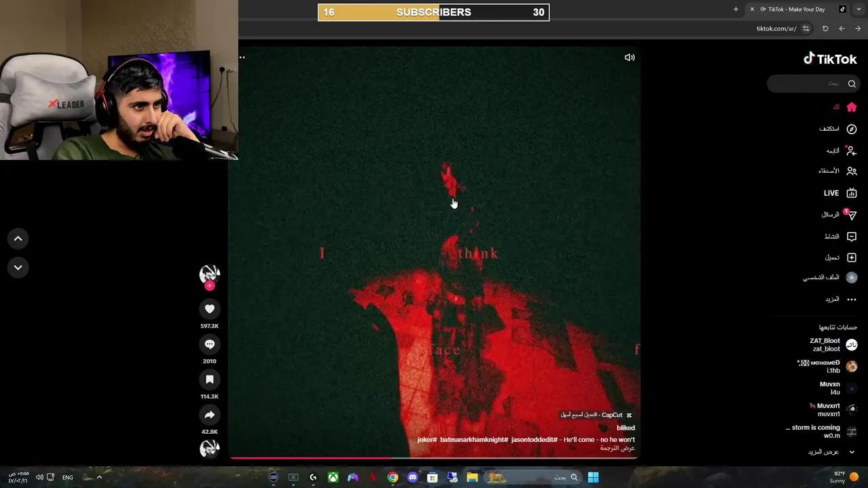Click the taskbar search box
This screenshot has height=488, width=868.
[534, 477]
